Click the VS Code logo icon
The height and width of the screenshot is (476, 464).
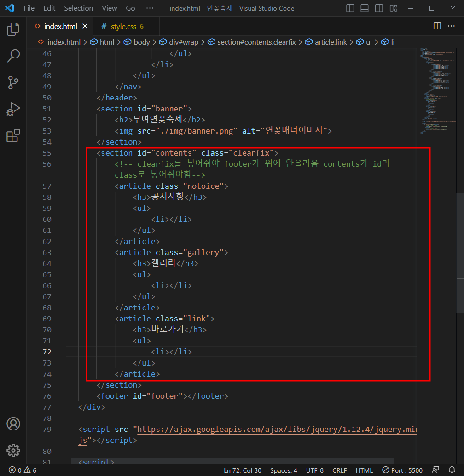click(10, 8)
